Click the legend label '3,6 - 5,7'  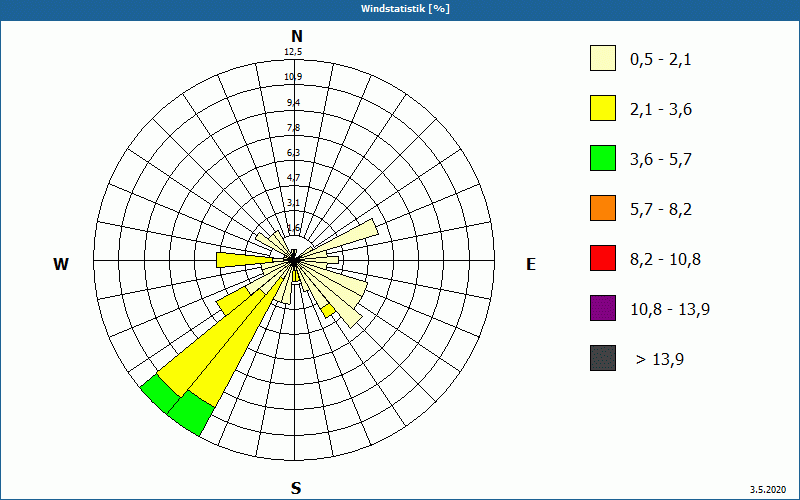(x=661, y=160)
